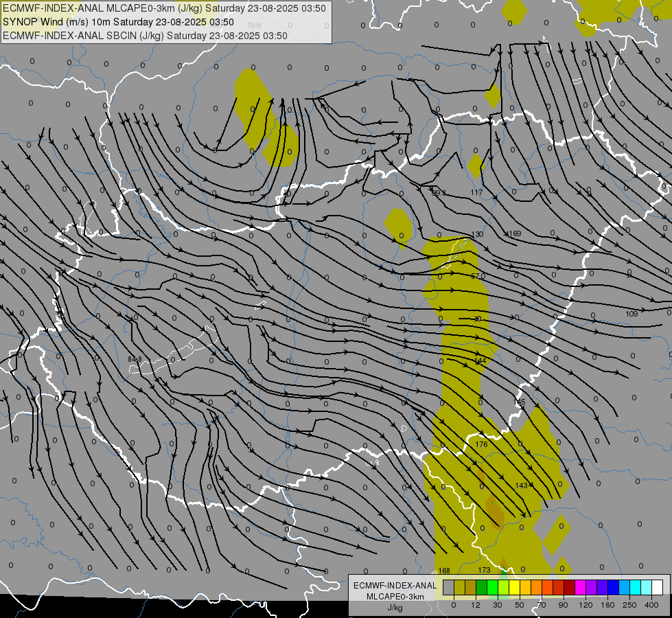Select the pure blue legend swatch

pyautogui.click(x=614, y=587)
